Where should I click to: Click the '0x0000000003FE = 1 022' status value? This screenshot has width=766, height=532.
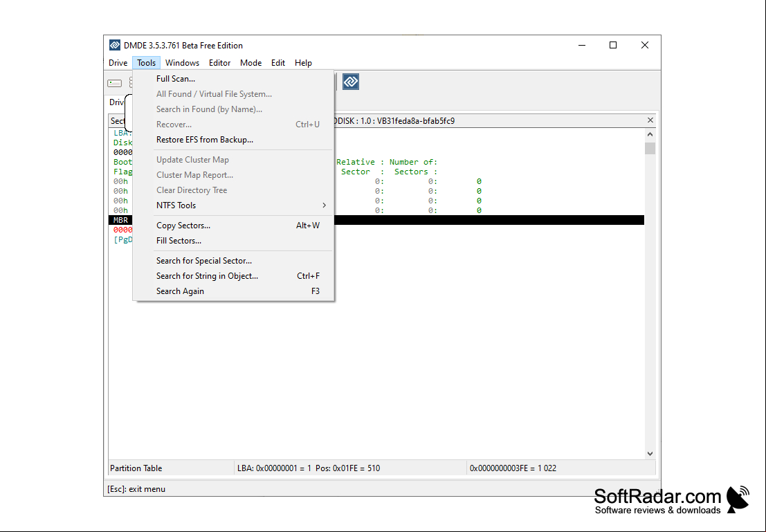pyautogui.click(x=513, y=468)
